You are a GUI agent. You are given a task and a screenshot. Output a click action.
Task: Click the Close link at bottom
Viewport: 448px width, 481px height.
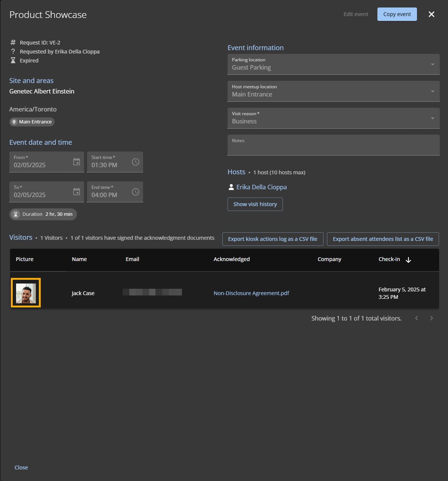tap(21, 468)
